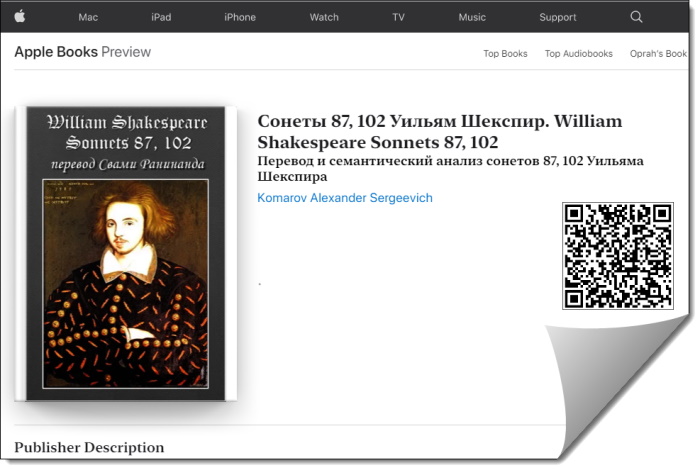700x470 pixels.
Task: Open the Oprah's Book link
Action: click(x=658, y=54)
